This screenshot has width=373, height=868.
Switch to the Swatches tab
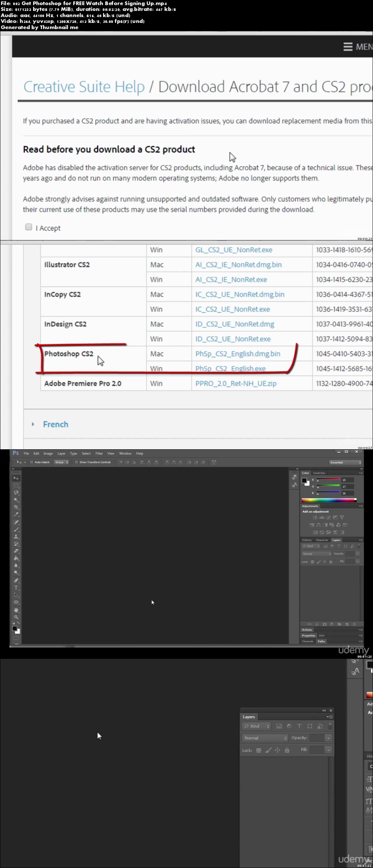(319, 473)
